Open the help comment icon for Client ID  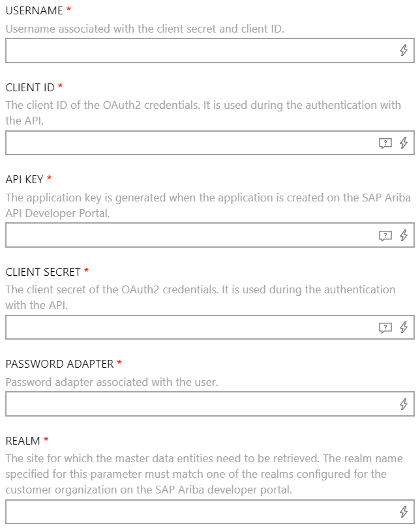click(385, 143)
